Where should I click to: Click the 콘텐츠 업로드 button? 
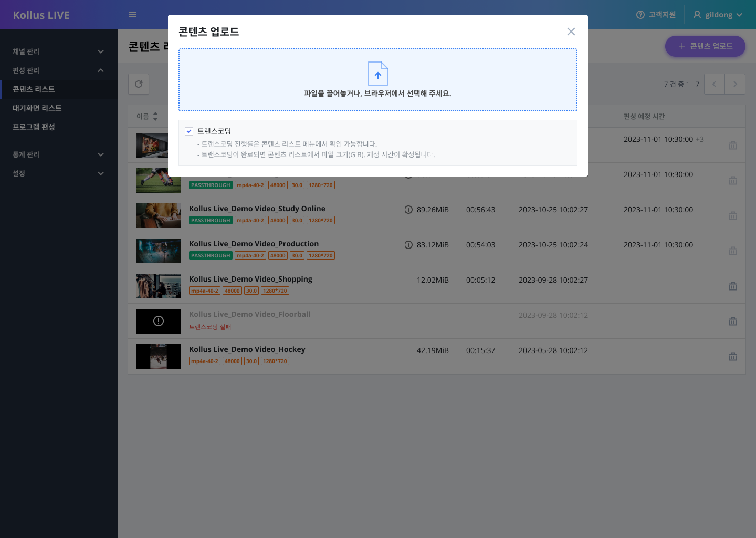tap(705, 46)
